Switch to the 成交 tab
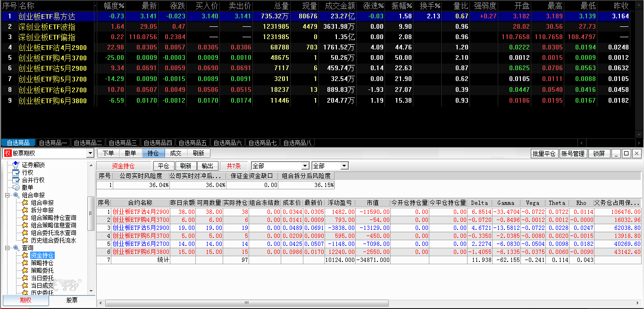 tap(176, 153)
